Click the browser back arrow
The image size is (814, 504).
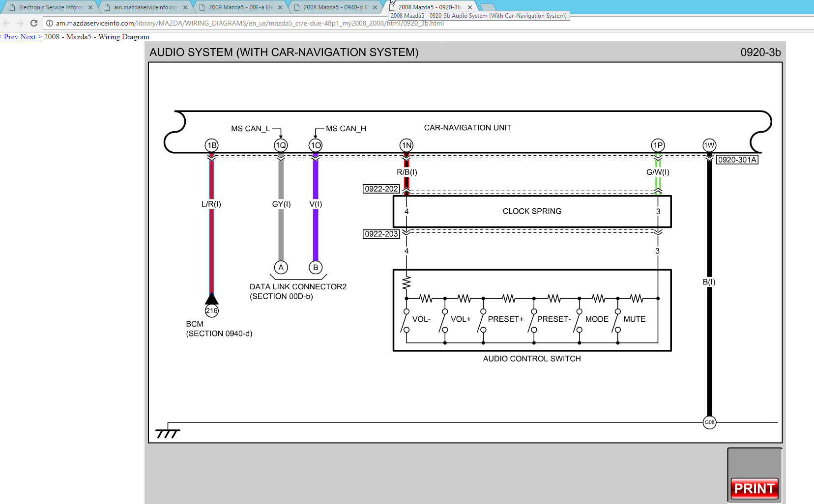click(x=6, y=23)
